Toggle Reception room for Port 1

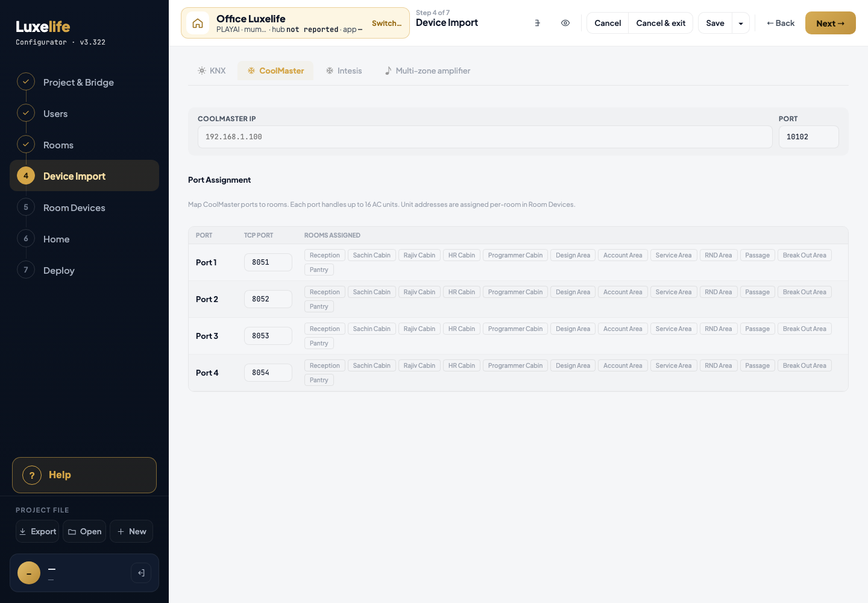(x=325, y=255)
